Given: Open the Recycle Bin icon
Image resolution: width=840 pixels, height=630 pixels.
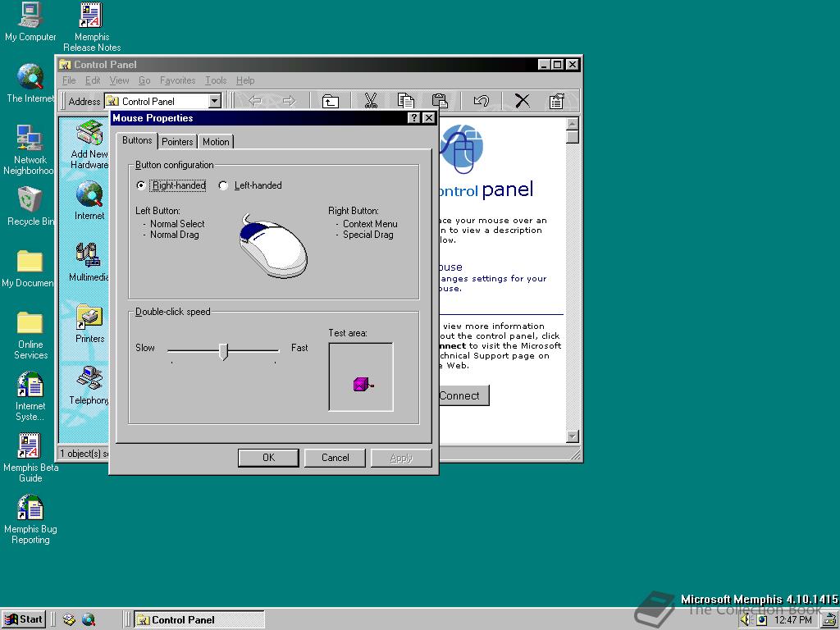Looking at the screenshot, I should pyautogui.click(x=30, y=206).
